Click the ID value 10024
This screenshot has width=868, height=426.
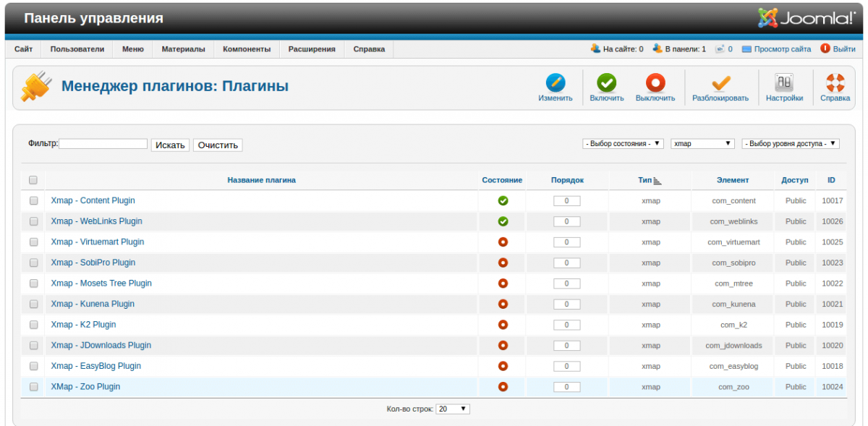point(833,387)
